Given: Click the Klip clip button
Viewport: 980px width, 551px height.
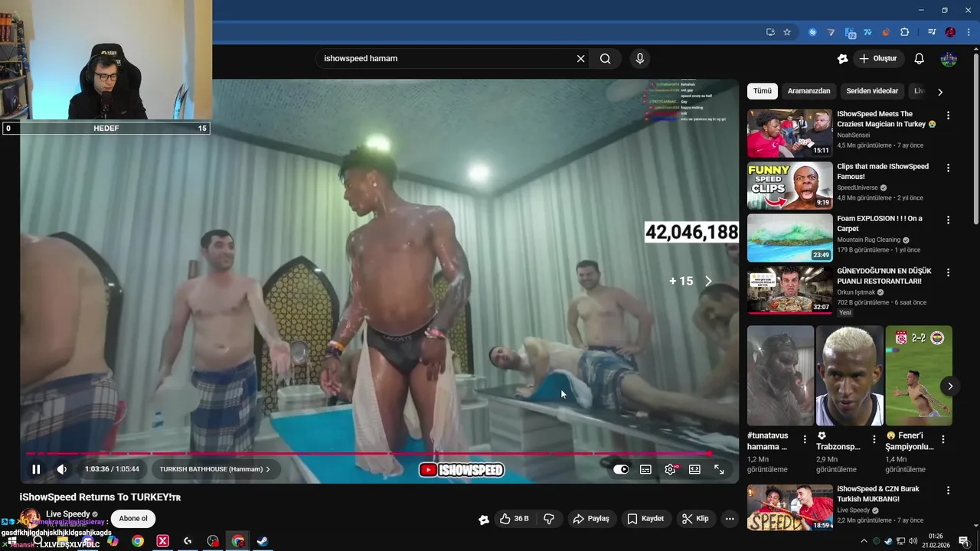Looking at the screenshot, I should (695, 519).
